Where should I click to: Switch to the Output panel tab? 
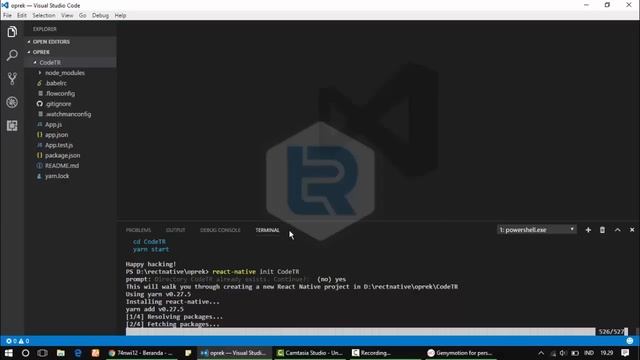(x=176, y=230)
